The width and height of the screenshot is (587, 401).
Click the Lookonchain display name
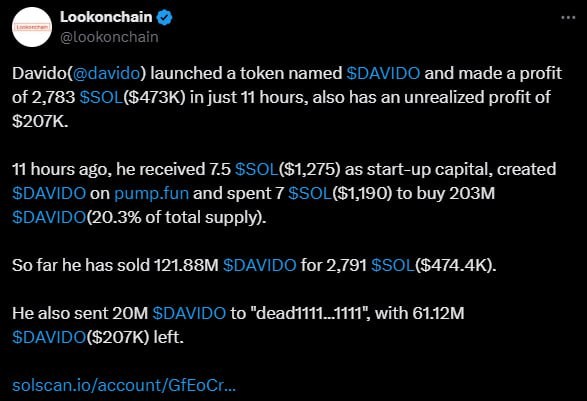[106, 17]
